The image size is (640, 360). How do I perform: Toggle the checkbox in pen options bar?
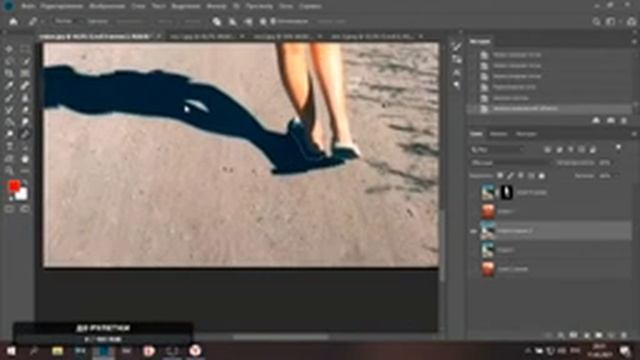point(273,21)
